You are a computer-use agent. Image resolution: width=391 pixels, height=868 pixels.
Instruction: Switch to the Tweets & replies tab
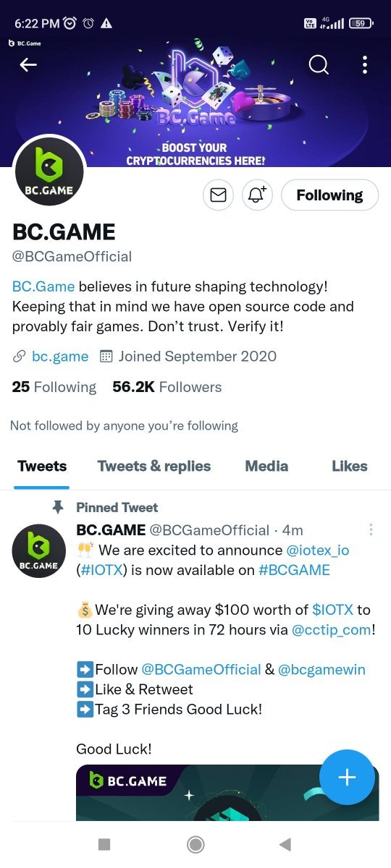tap(154, 467)
